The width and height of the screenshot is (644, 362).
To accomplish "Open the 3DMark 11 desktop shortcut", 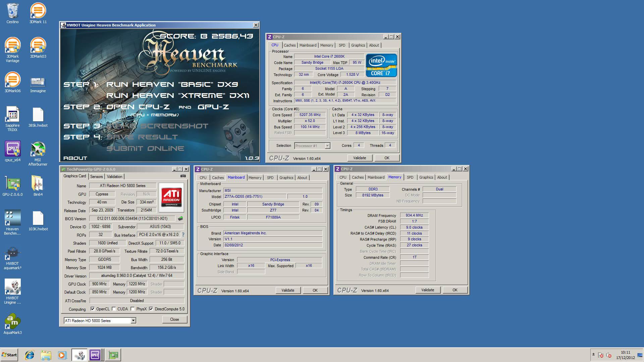I will pos(38,13).
